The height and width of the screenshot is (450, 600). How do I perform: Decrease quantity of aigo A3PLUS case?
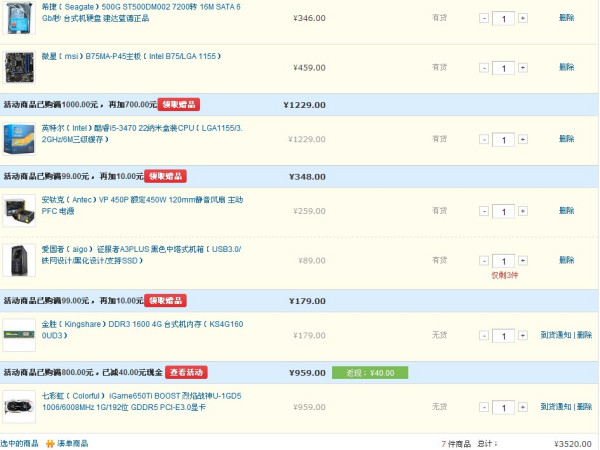484,261
